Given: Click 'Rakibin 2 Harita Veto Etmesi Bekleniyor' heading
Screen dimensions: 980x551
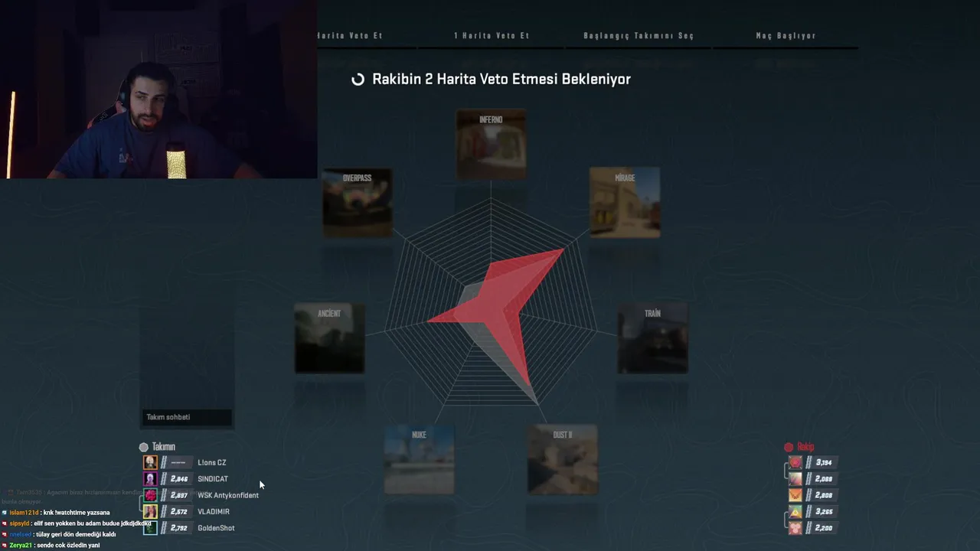Looking at the screenshot, I should (x=501, y=80).
